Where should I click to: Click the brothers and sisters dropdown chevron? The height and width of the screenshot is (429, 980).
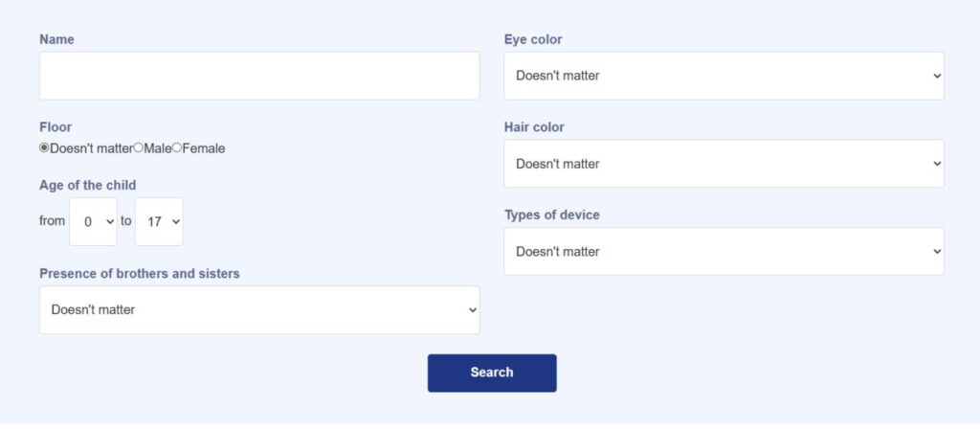click(473, 310)
